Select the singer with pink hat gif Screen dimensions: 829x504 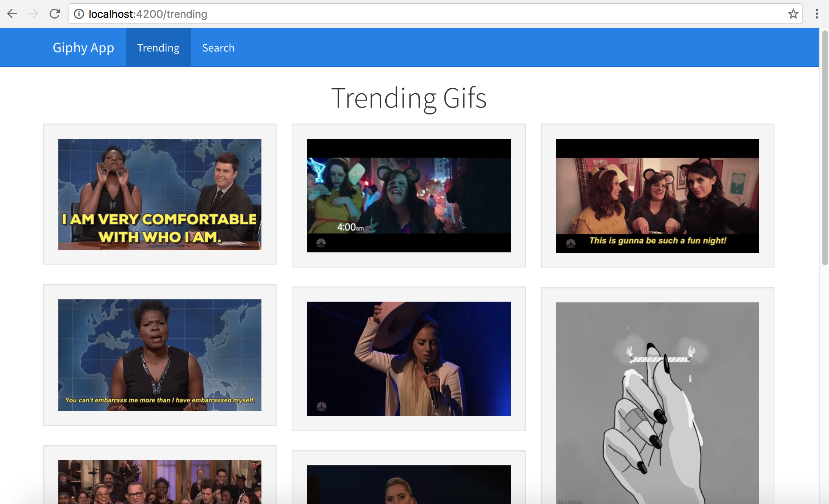pos(409,359)
